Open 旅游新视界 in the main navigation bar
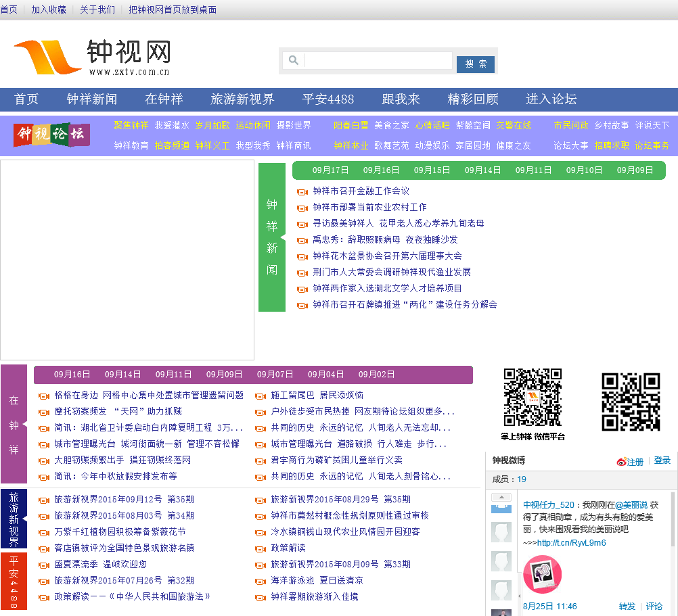 [242, 99]
